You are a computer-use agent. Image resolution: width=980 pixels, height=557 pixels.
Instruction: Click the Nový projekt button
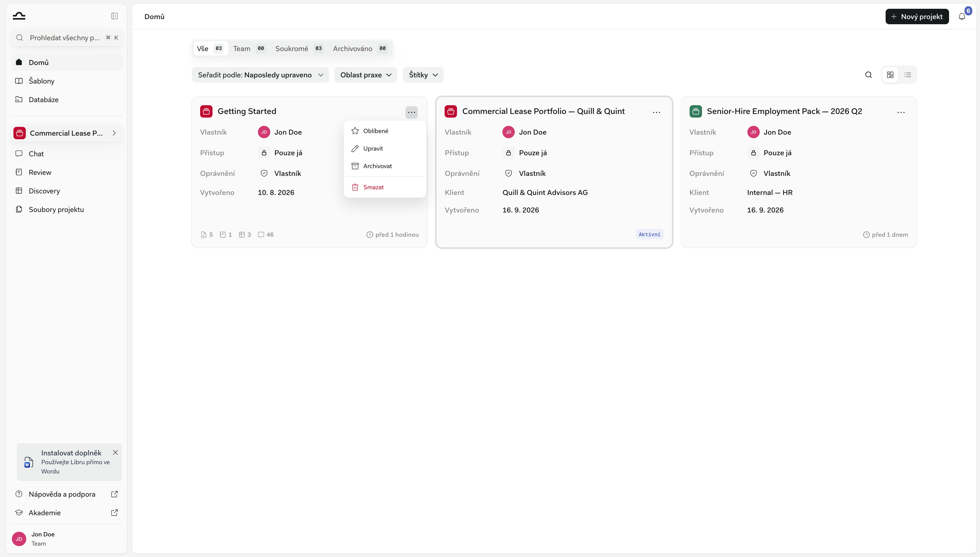917,17
